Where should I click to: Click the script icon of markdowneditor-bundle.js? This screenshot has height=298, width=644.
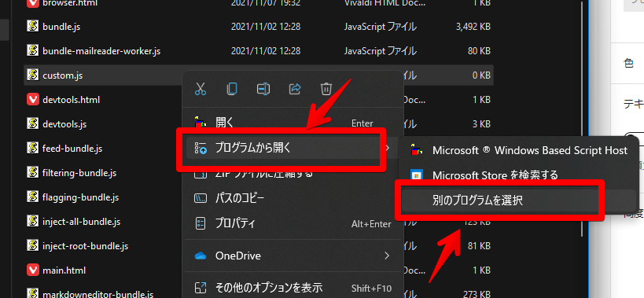(x=32, y=293)
